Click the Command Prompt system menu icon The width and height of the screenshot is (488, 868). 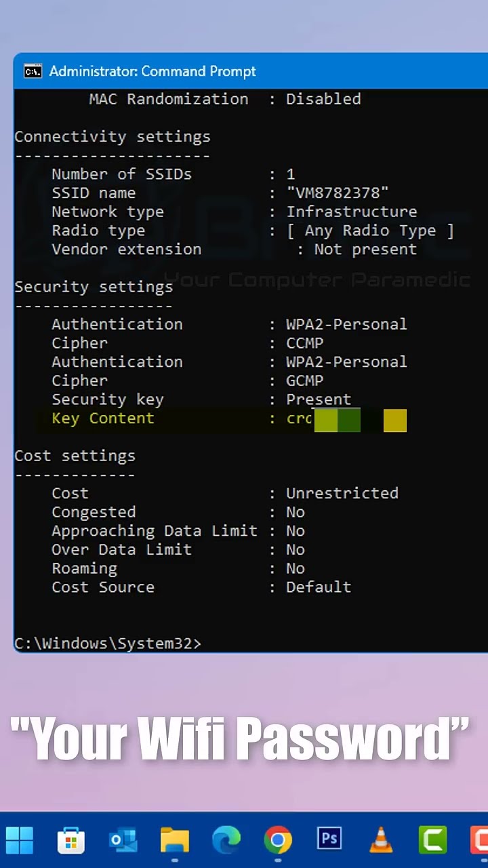[x=32, y=71]
